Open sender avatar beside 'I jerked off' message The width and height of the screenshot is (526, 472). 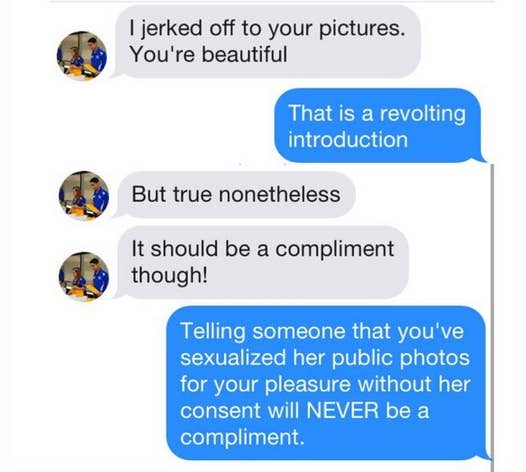tap(82, 56)
